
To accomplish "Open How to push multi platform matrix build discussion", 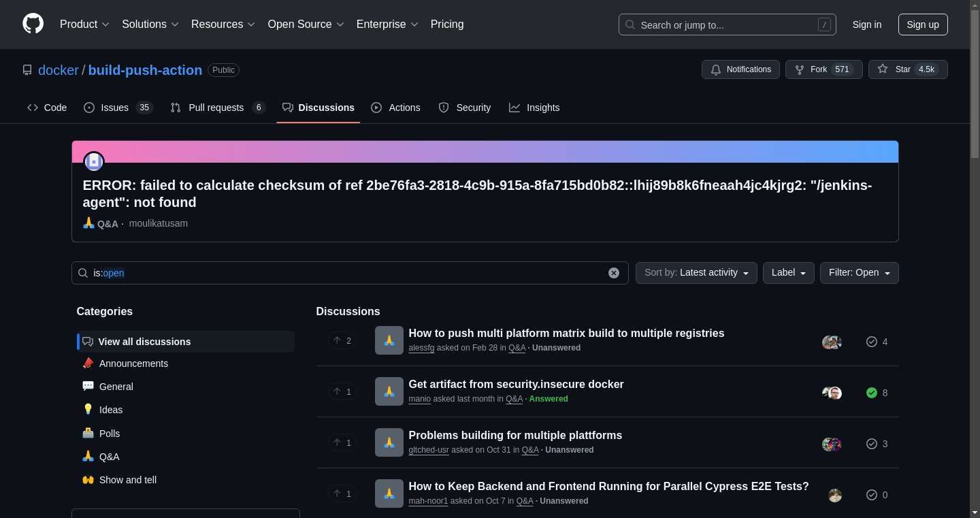I will click(x=566, y=334).
